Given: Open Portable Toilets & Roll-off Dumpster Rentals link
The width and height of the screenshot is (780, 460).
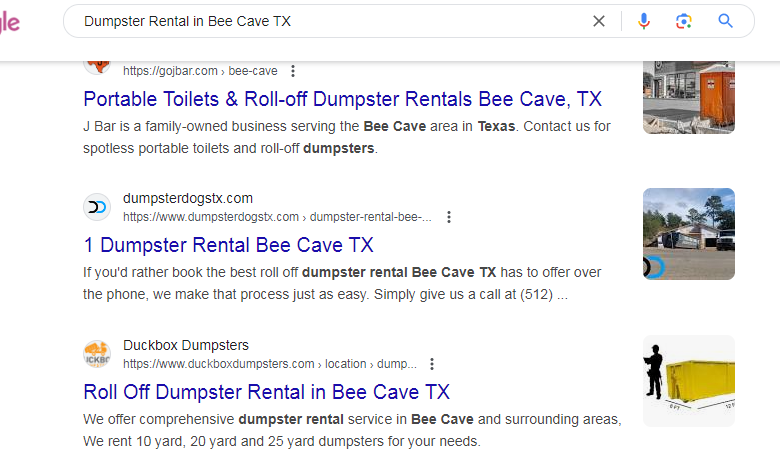Looking at the screenshot, I should coord(342,99).
